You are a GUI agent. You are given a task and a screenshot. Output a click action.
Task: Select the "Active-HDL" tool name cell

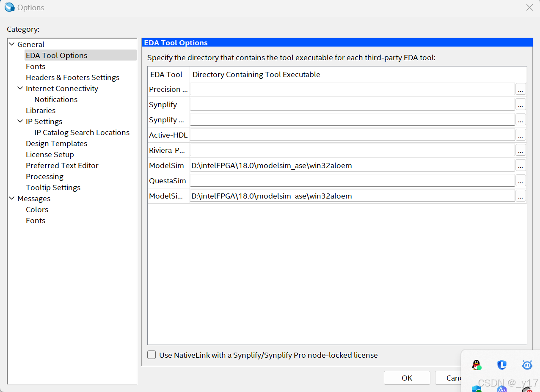pos(168,135)
